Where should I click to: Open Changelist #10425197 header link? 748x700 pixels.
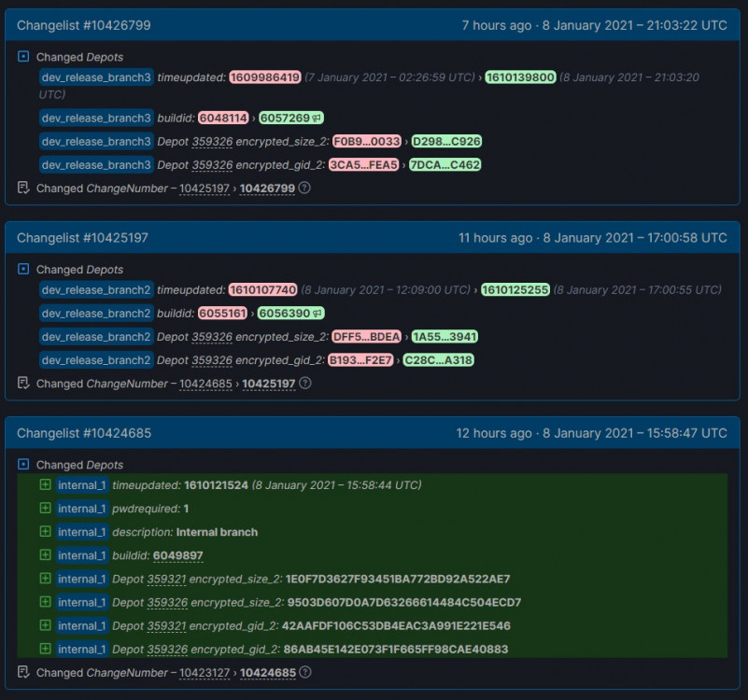82,238
